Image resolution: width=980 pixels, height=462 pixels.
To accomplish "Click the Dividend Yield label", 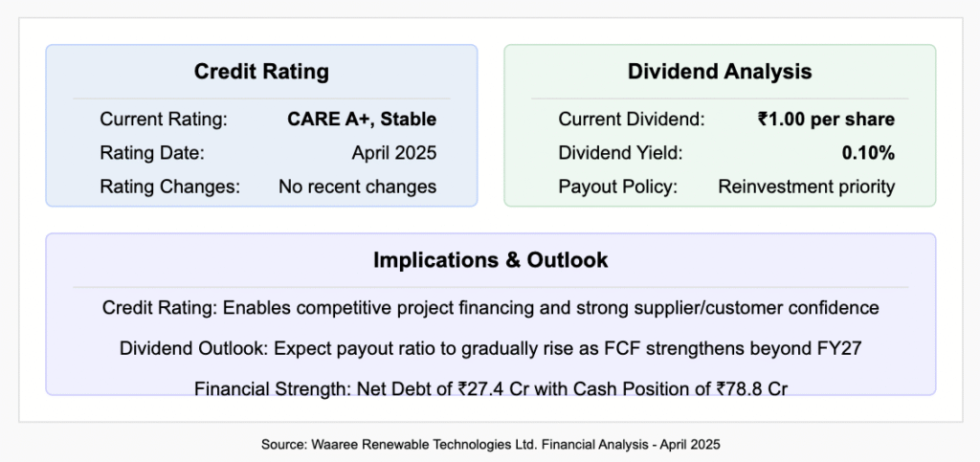I will click(x=620, y=153).
